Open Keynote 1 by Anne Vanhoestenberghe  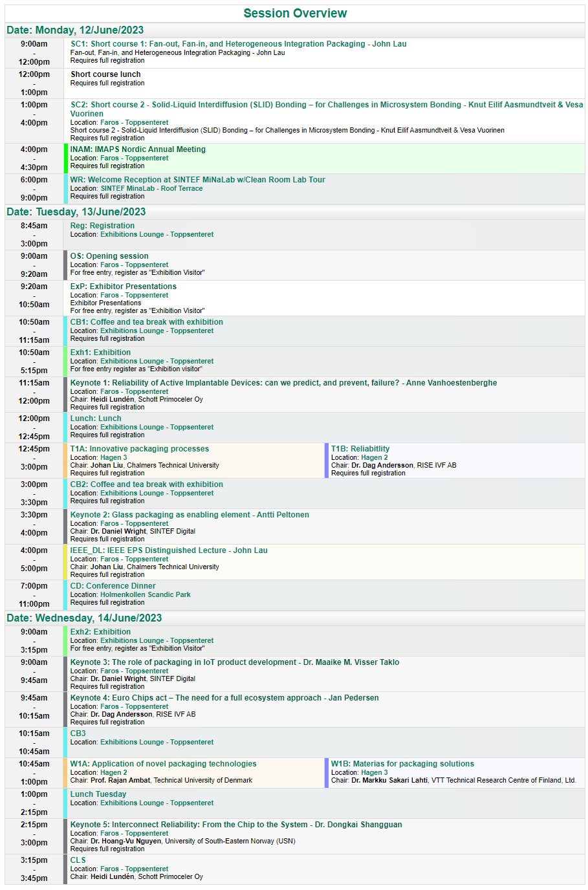283,383
